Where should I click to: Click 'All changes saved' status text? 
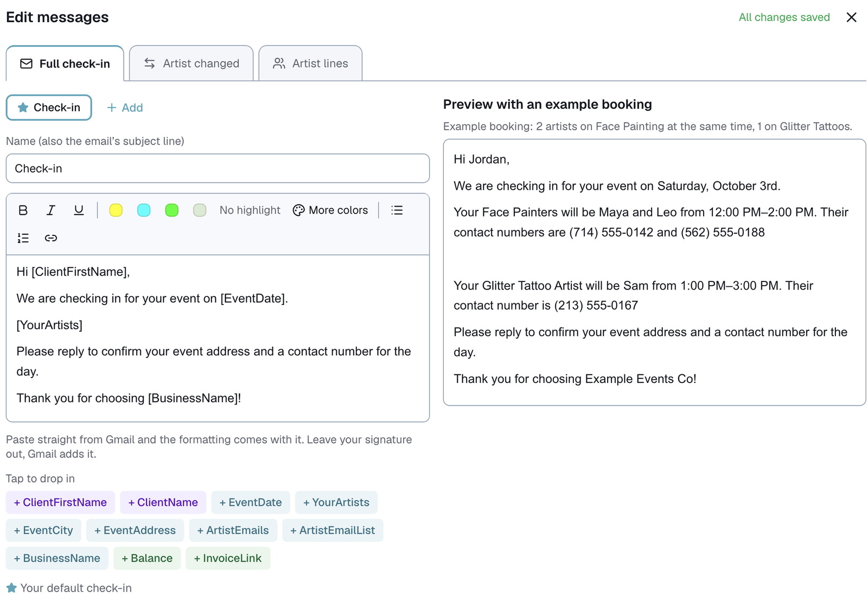point(784,17)
